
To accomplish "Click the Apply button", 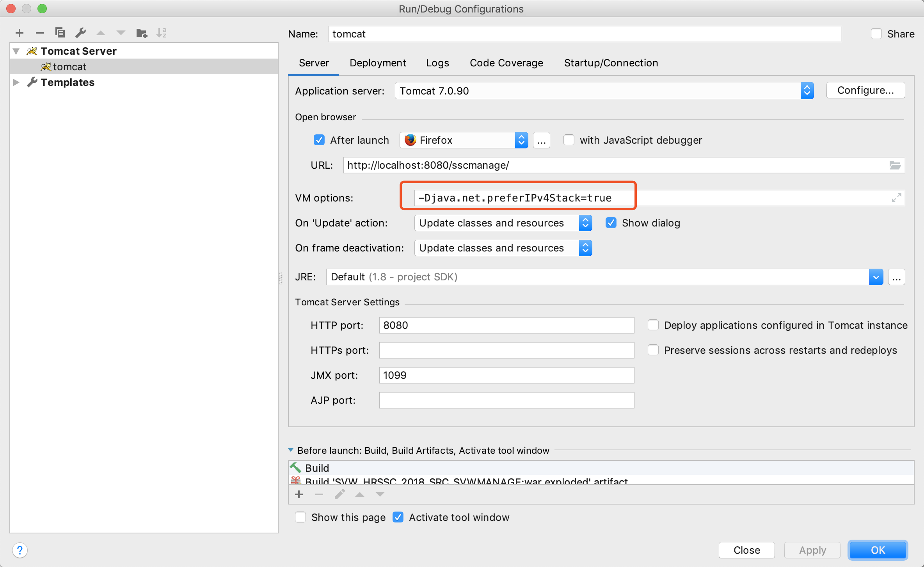I will [812, 550].
